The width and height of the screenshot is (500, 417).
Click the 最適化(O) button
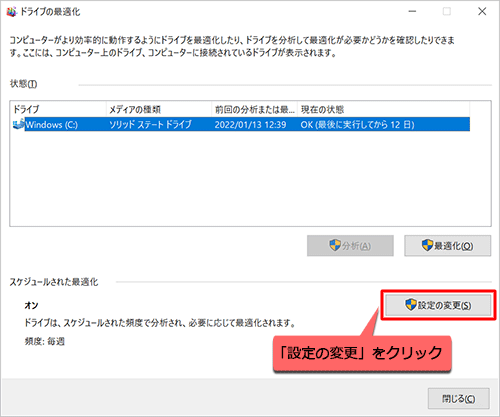pos(447,246)
